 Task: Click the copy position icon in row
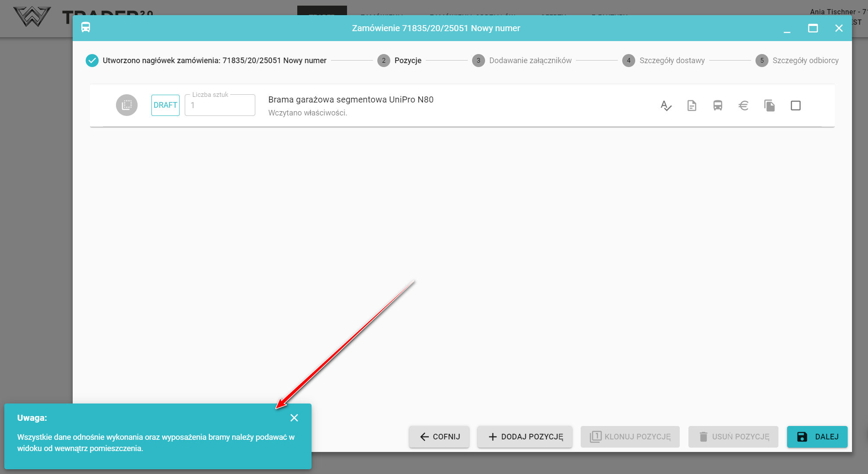point(769,106)
